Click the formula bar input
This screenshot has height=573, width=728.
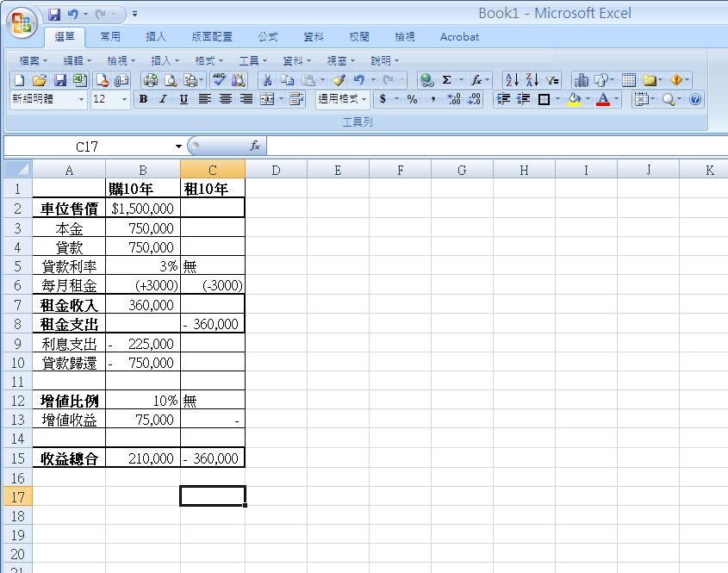[x=497, y=146]
